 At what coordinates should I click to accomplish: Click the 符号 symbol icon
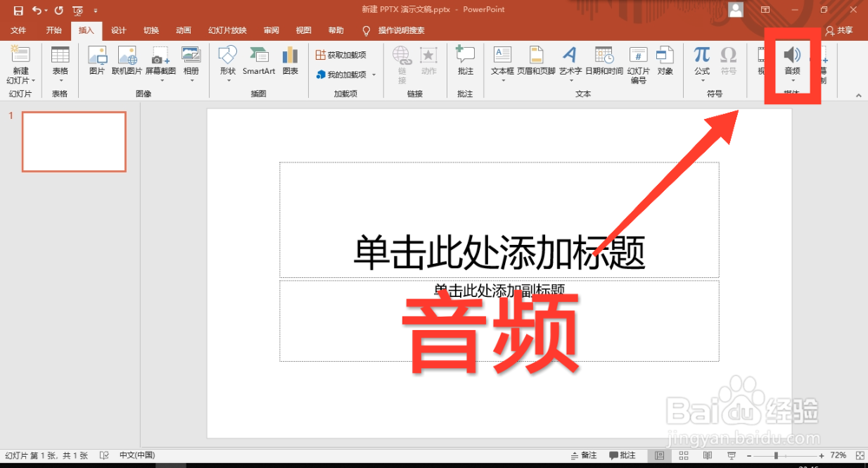(x=728, y=61)
